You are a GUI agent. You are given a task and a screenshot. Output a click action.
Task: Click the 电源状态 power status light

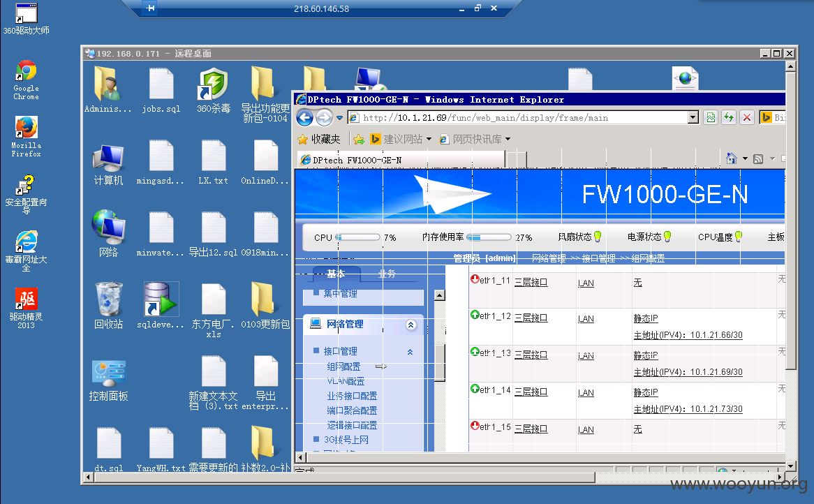tap(667, 237)
